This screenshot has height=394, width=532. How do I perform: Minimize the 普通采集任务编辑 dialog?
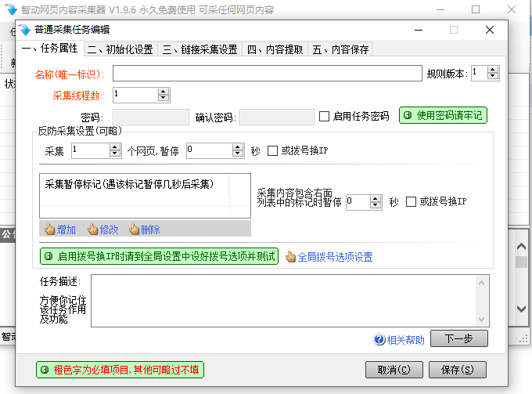[419, 30]
